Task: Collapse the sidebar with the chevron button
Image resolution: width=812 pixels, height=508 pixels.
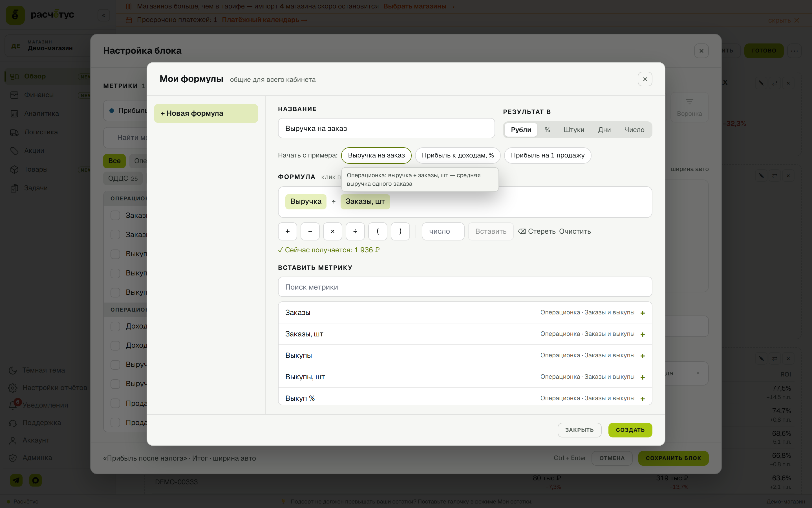Action: 104,15
